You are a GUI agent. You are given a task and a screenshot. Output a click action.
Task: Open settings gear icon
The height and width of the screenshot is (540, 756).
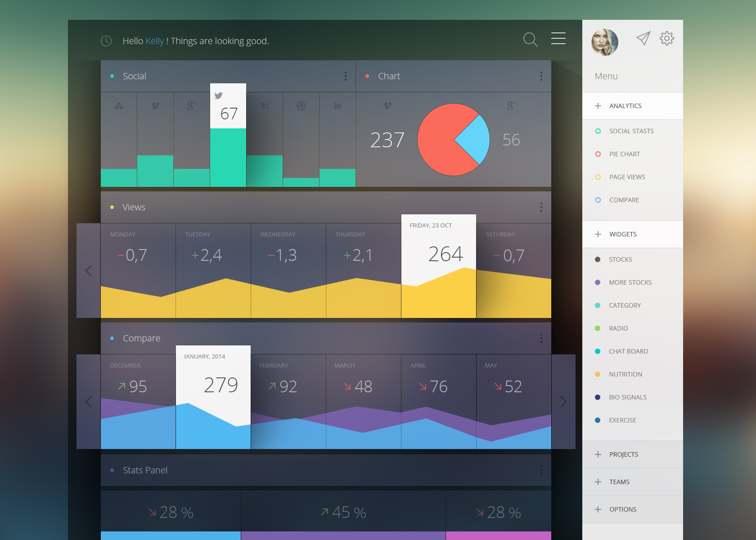[x=666, y=39]
